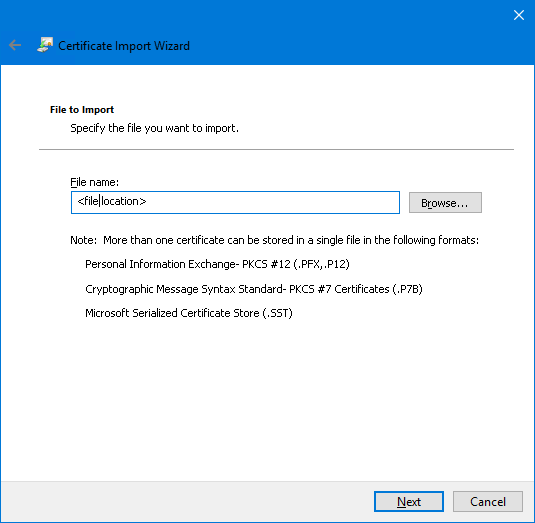Click the Note about multiple certificates

tap(274, 240)
